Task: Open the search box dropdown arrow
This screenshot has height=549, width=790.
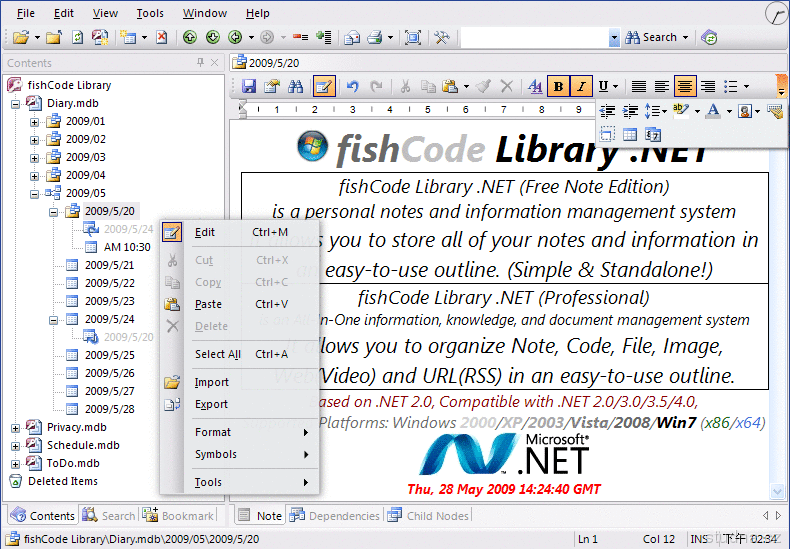Action: pyautogui.click(x=614, y=38)
